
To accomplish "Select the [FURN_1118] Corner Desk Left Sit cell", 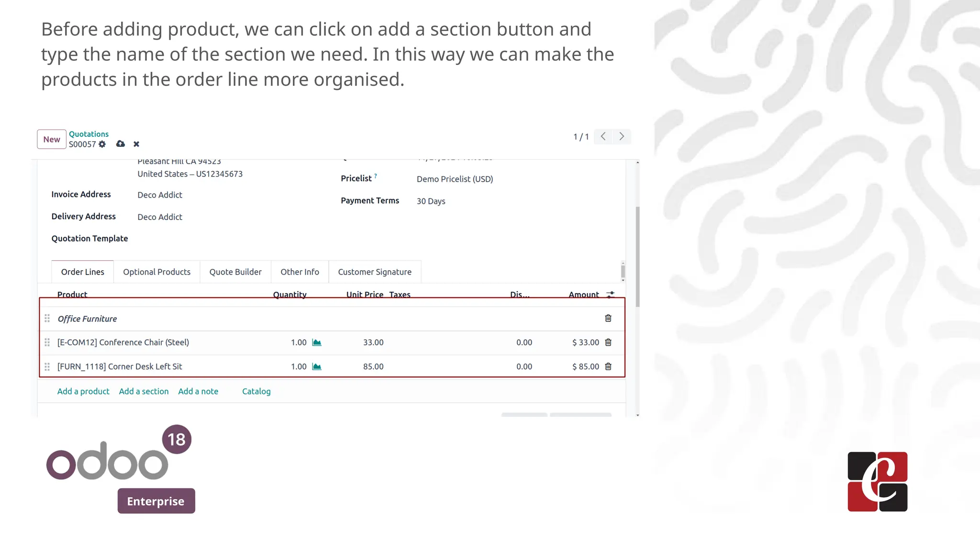I will [120, 366].
